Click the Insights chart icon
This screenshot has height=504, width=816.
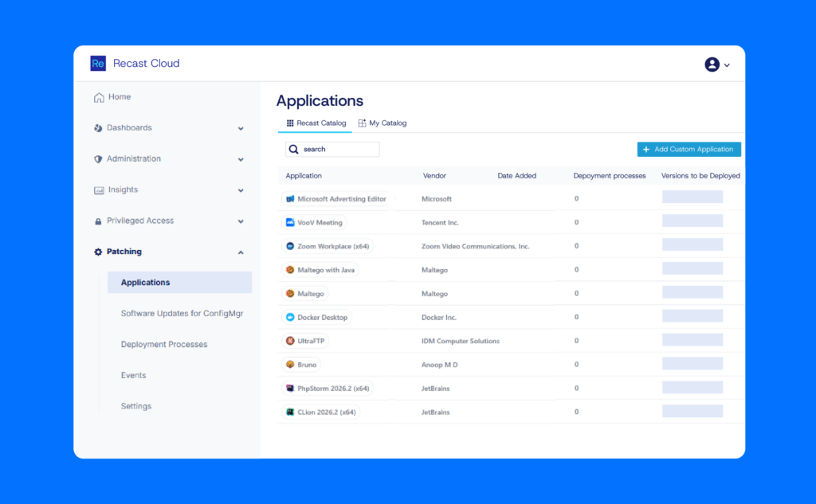[x=99, y=190]
